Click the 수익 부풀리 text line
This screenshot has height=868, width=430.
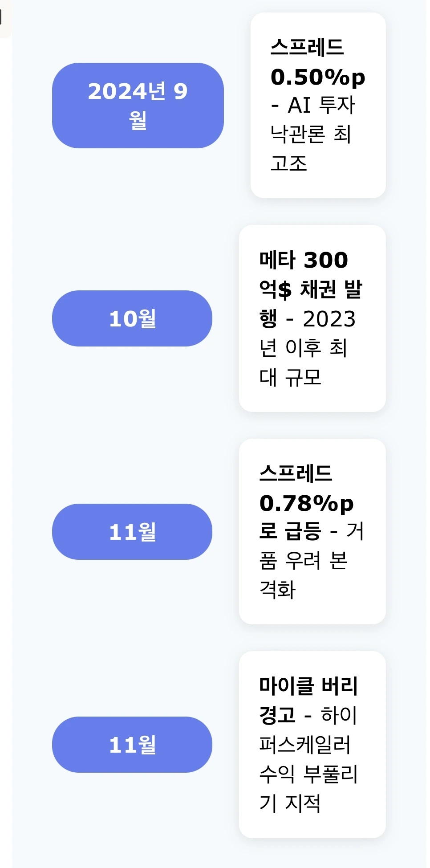308,774
